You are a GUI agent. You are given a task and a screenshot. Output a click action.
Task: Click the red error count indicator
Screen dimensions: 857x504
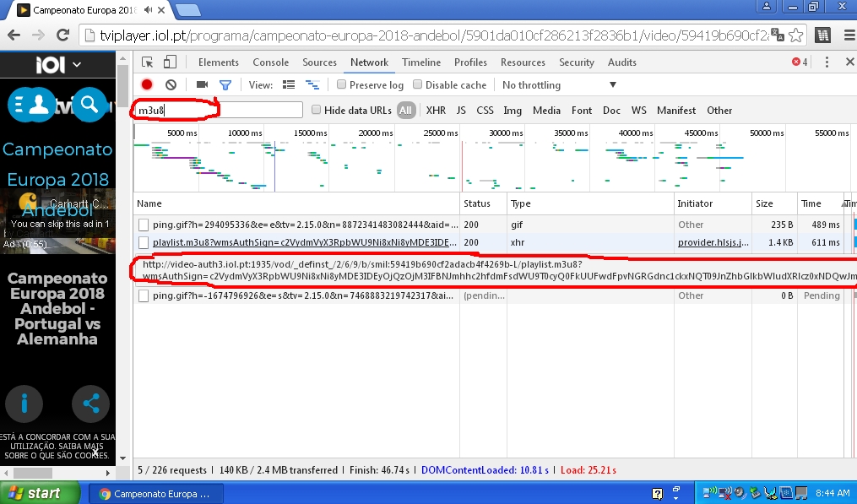(800, 62)
